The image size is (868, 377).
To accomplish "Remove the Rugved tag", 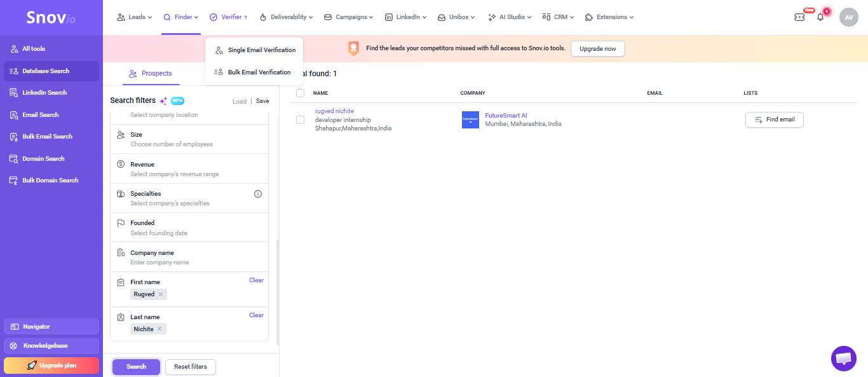I will tap(161, 294).
